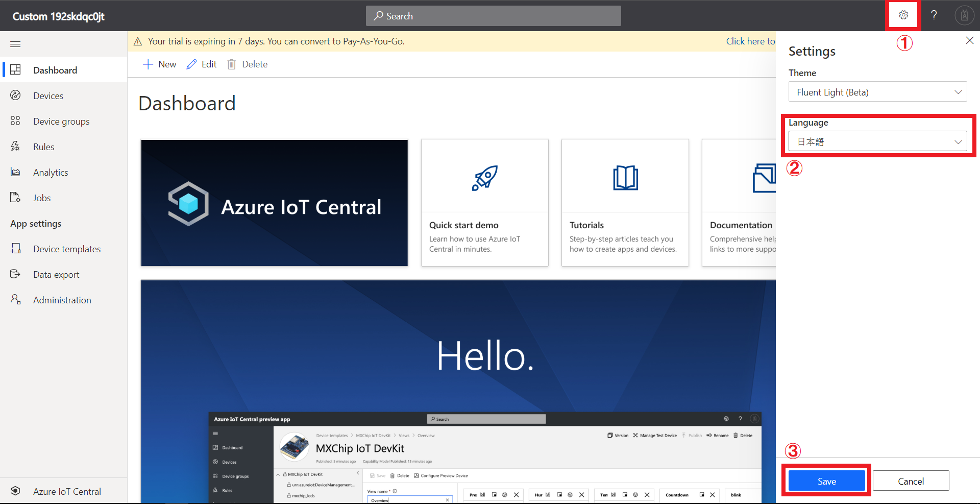Screen dimensions: 980x504
Task: Click into the Search box
Action: coord(493,16)
